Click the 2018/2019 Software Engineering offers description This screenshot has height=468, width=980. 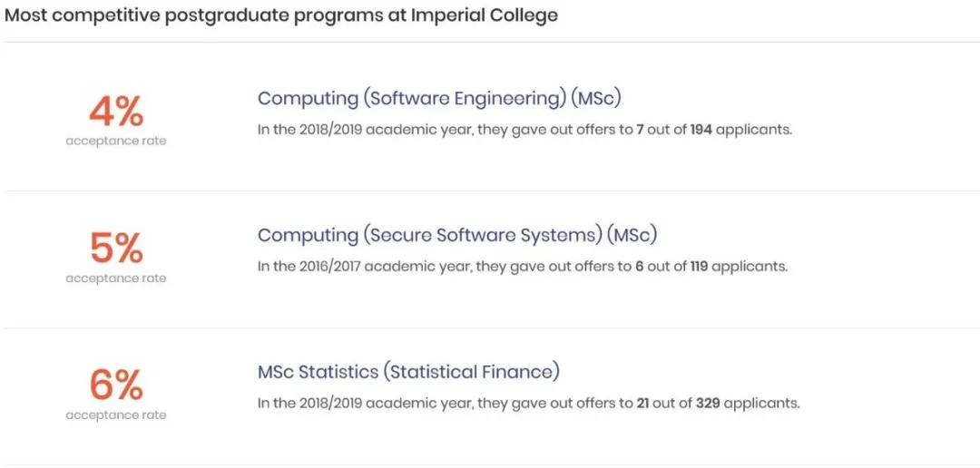525,131
